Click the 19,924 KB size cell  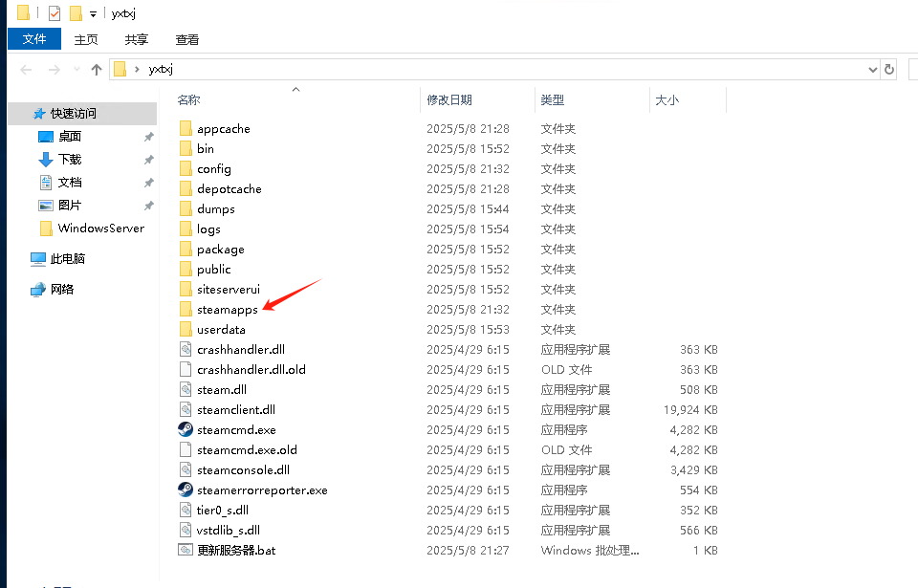click(690, 410)
